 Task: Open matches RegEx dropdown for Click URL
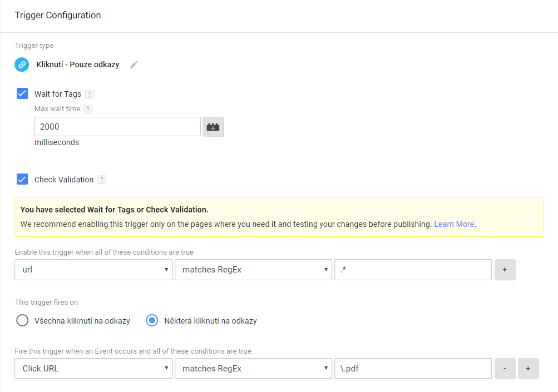tap(253, 369)
